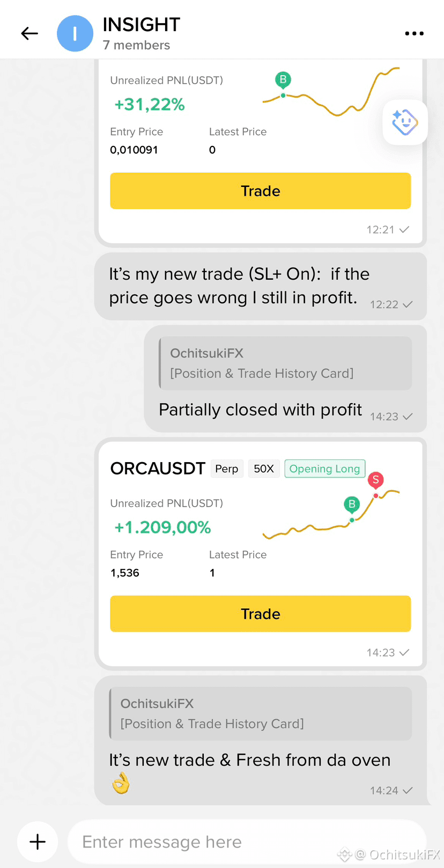Tap the ORCAUSDT pair name
444x868 pixels.
158,469
